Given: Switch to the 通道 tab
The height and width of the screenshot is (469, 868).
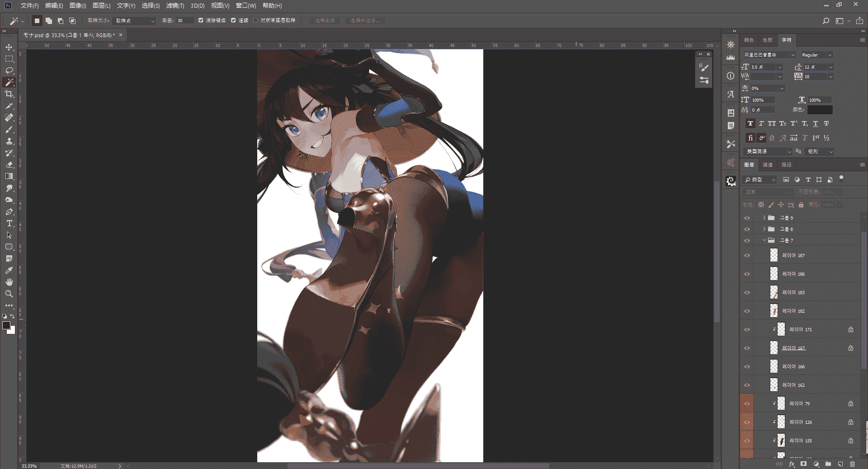Looking at the screenshot, I should pyautogui.click(x=768, y=165).
